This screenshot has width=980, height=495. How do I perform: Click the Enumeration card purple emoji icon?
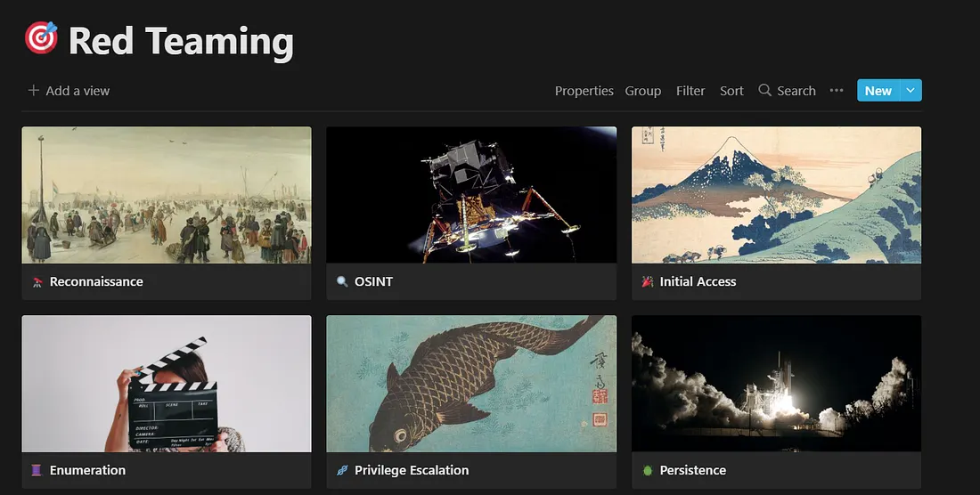[x=37, y=470]
